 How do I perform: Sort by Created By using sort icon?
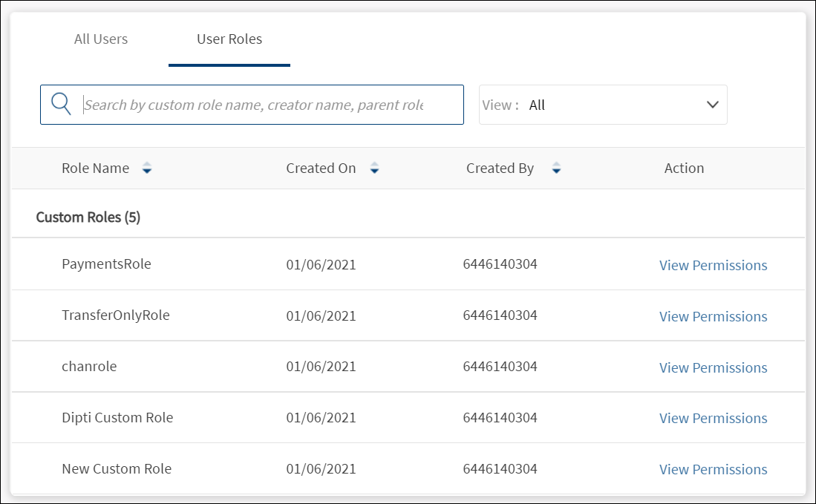pyautogui.click(x=556, y=168)
